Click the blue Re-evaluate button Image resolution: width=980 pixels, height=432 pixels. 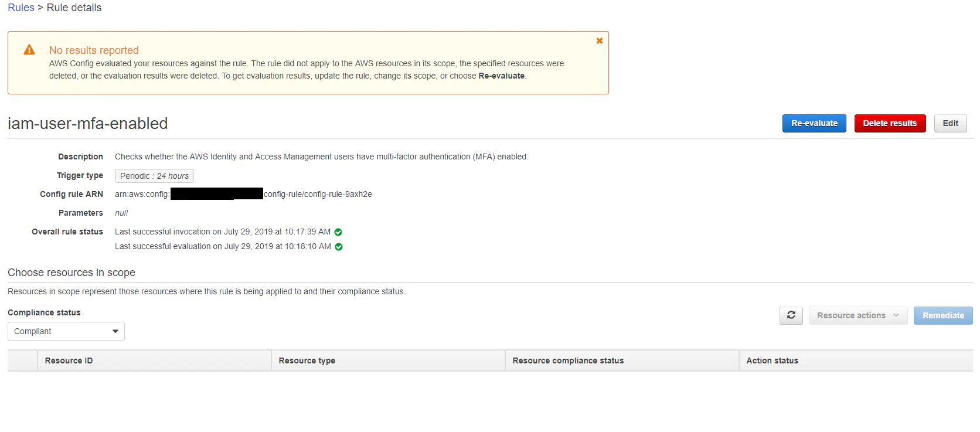[814, 123]
